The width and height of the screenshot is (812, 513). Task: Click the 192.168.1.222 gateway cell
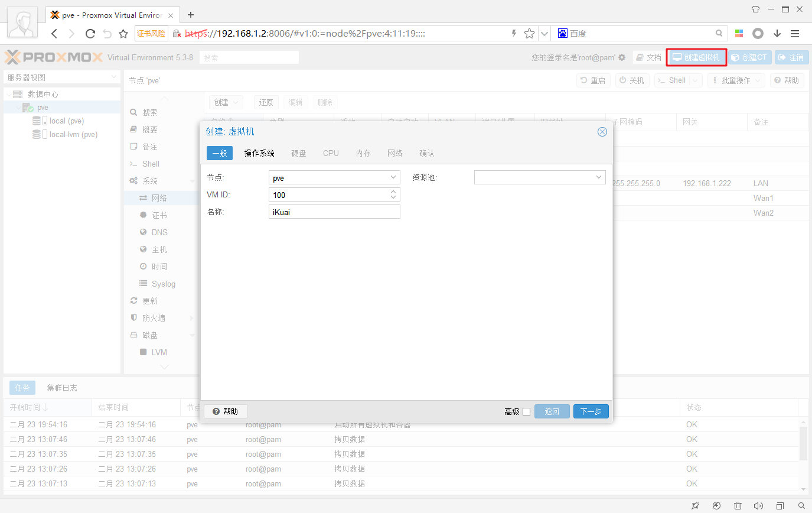click(x=707, y=183)
